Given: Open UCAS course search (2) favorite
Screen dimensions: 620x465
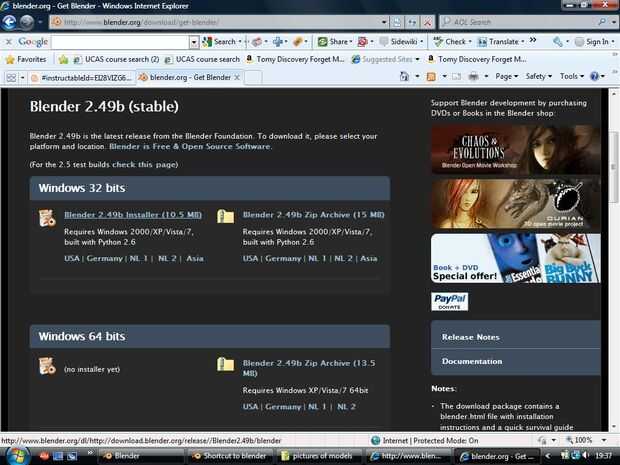Looking at the screenshot, I should pyautogui.click(x=116, y=59).
